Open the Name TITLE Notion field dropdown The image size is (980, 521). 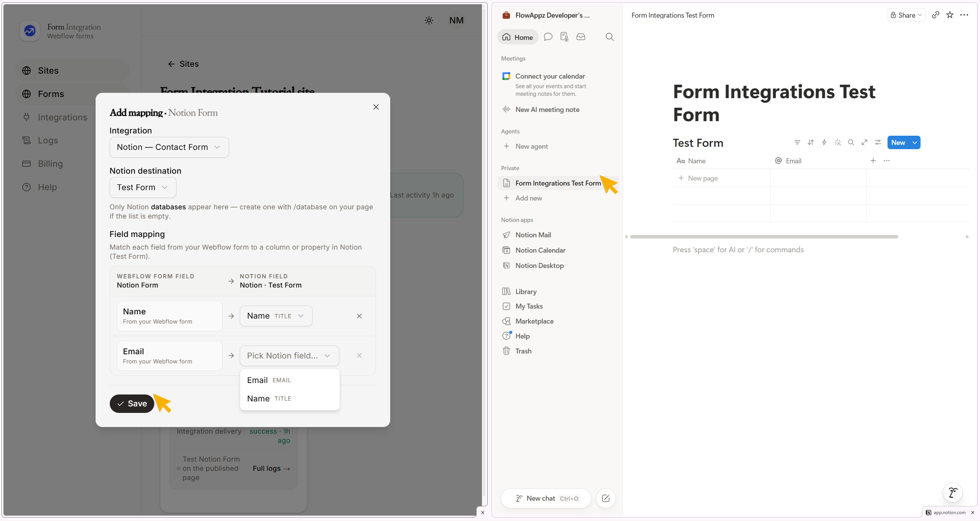click(x=276, y=316)
